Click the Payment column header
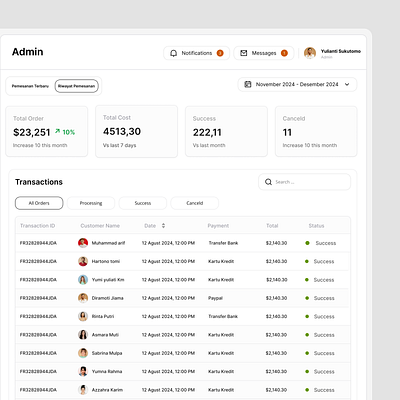This screenshot has height=400, width=400. pyautogui.click(x=218, y=226)
